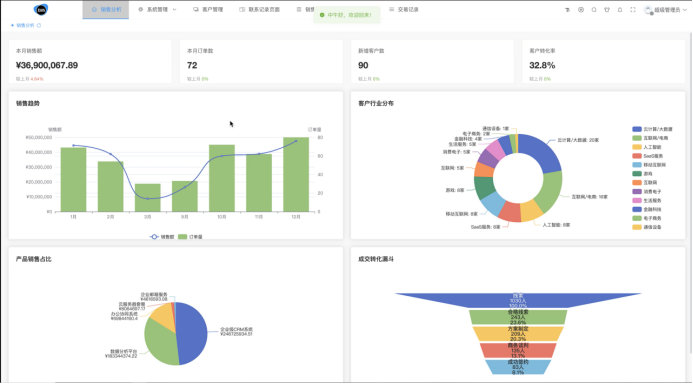Click the 32.8% conversion rate value

click(542, 65)
